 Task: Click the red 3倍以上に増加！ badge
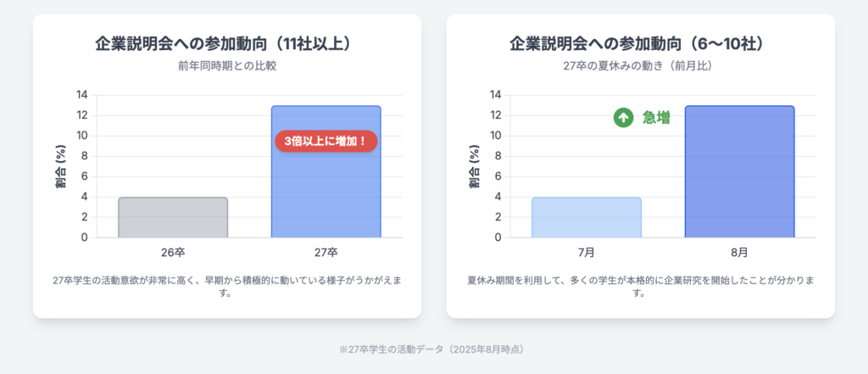pyautogui.click(x=325, y=142)
